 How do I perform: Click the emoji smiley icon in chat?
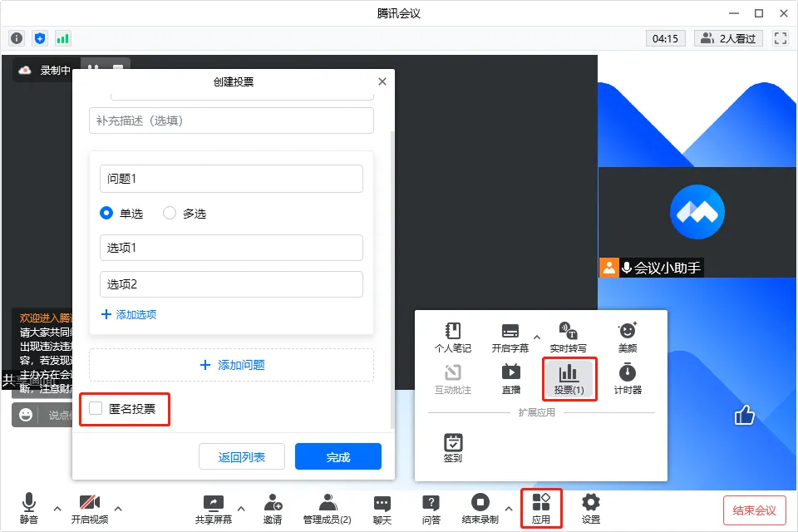26,415
